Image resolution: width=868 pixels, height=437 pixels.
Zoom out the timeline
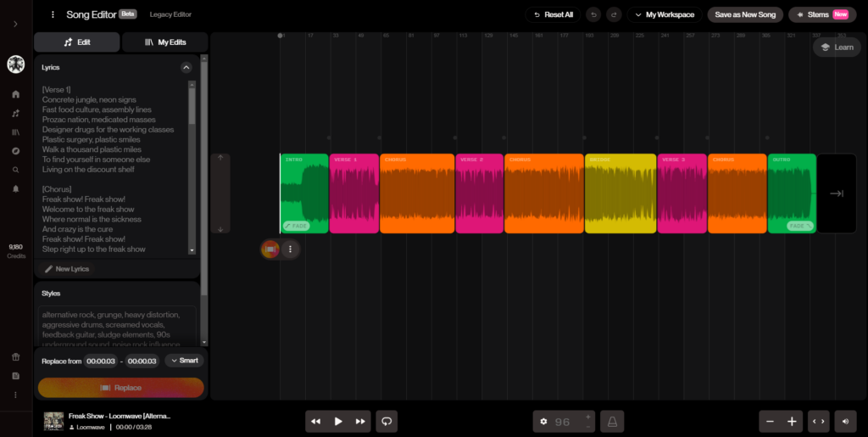coord(770,422)
